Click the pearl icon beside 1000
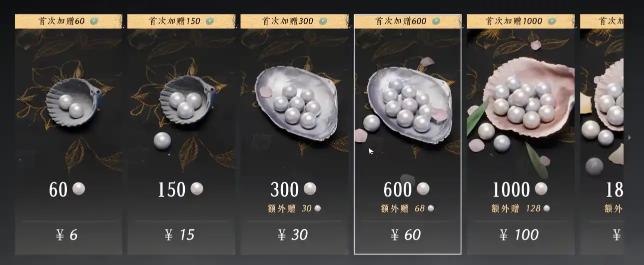 541,189
